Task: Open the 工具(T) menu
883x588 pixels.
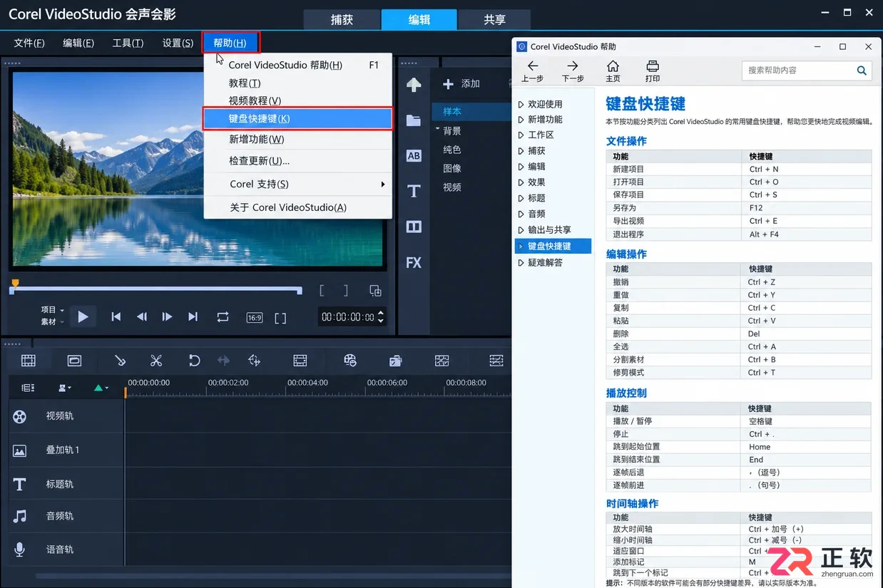Action: (x=128, y=43)
